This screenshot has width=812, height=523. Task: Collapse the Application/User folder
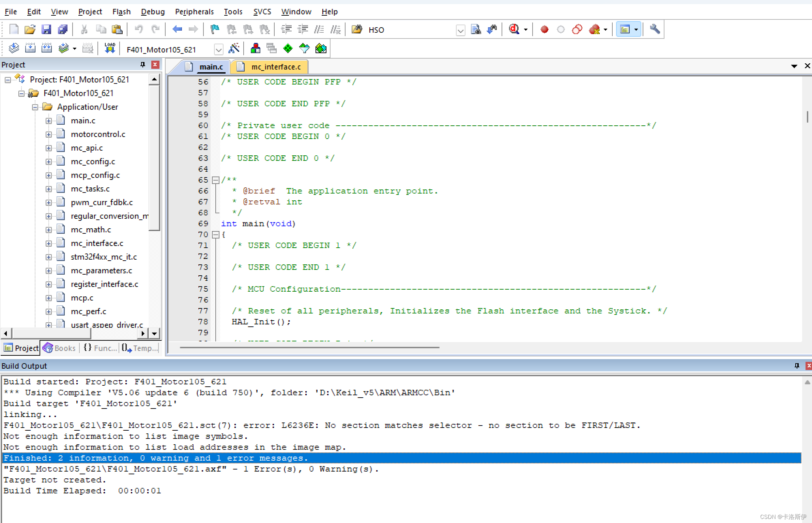35,107
